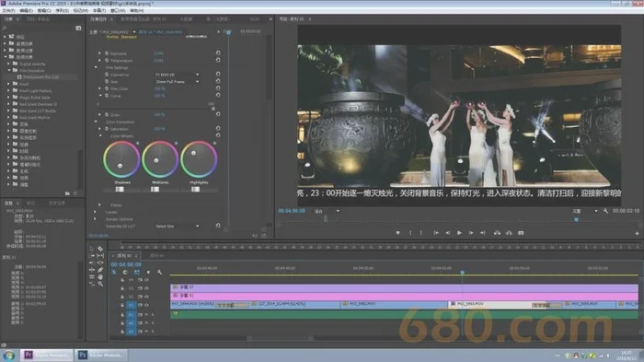Click the Export Frame camera icon
This screenshot has height=362, width=644.
tap(521, 233)
